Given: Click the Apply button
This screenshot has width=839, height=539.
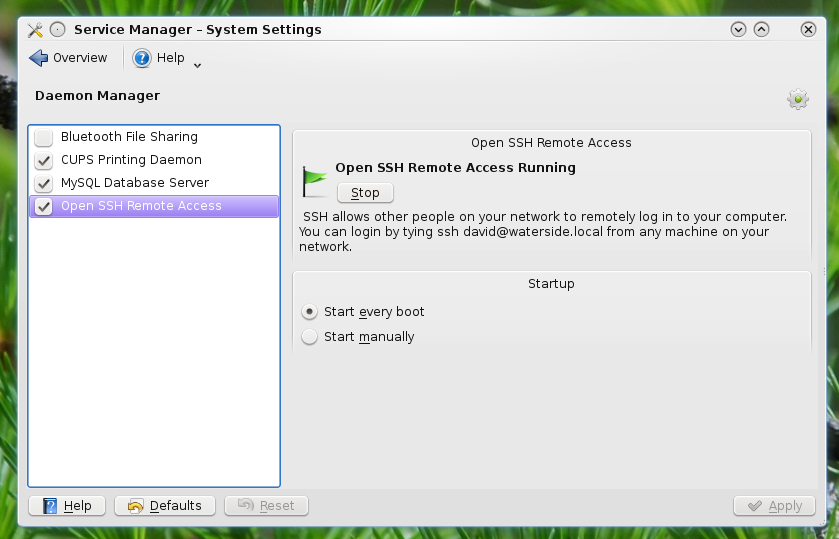Looking at the screenshot, I should click(x=774, y=506).
